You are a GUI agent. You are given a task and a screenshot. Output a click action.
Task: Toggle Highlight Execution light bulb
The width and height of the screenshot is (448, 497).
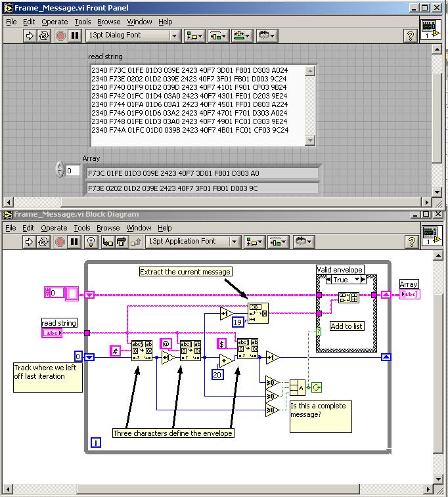point(91,242)
